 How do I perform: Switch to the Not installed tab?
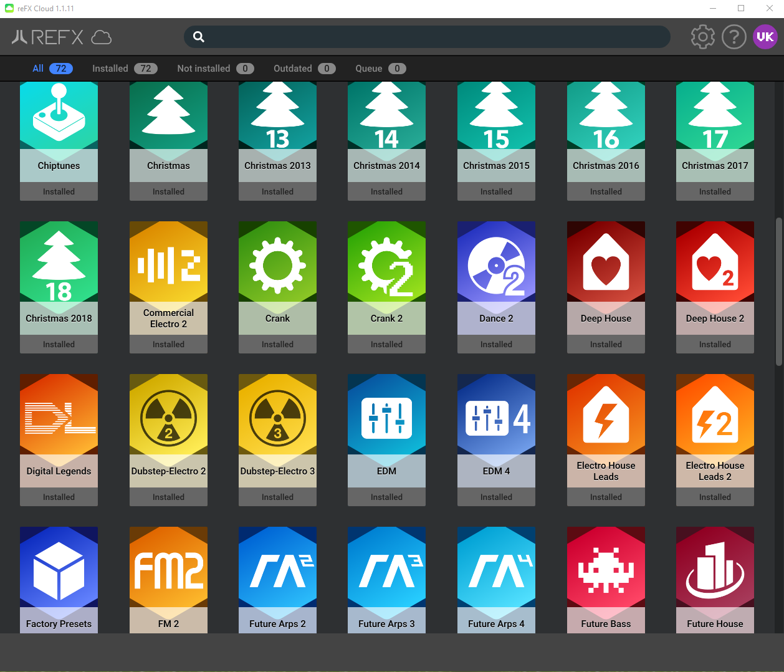[216, 69]
